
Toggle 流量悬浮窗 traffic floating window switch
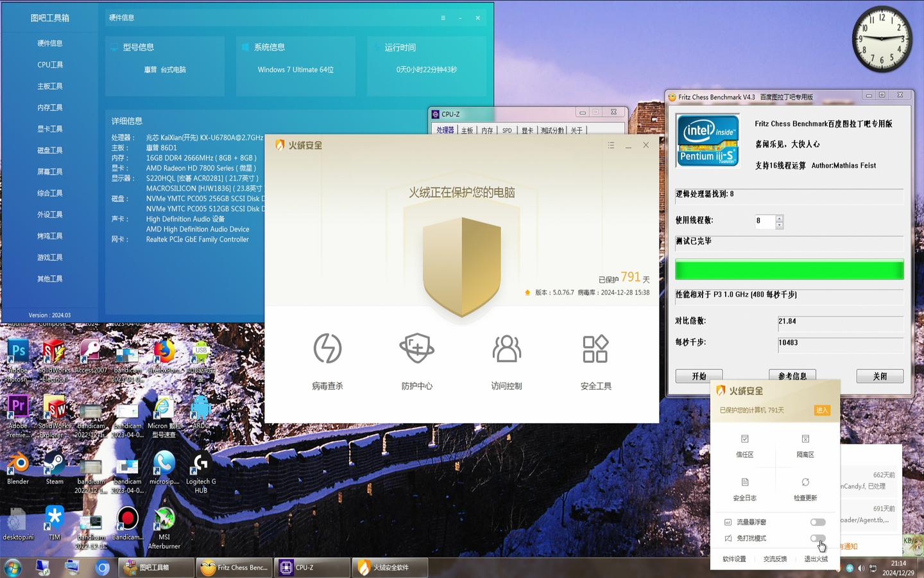tap(817, 522)
